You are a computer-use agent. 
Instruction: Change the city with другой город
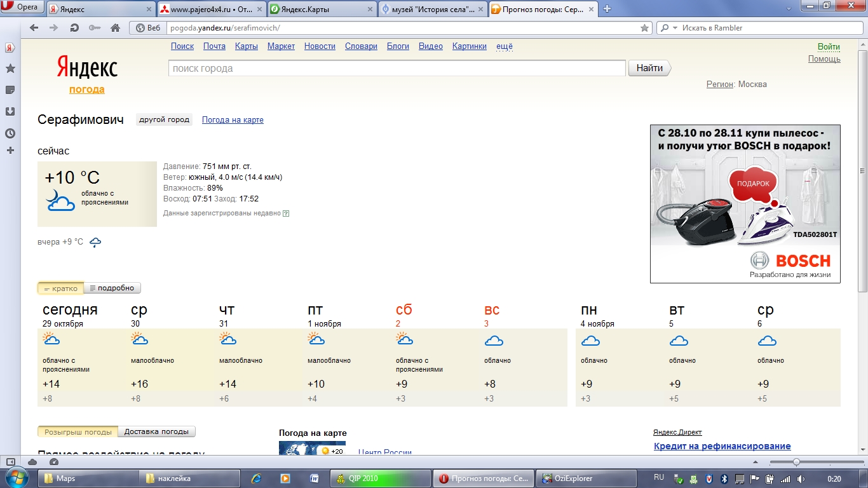[x=164, y=119]
